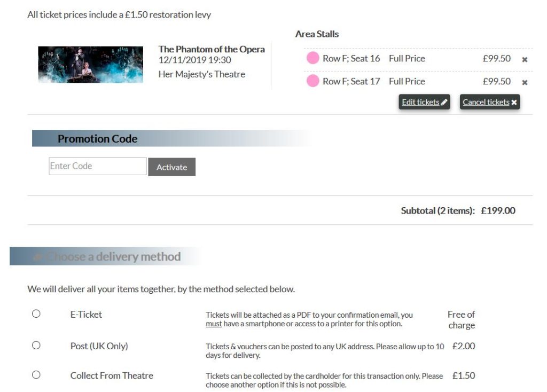Select Collect From Theatre radio button
Viewport: 547px width, 392px height.
coord(36,375)
